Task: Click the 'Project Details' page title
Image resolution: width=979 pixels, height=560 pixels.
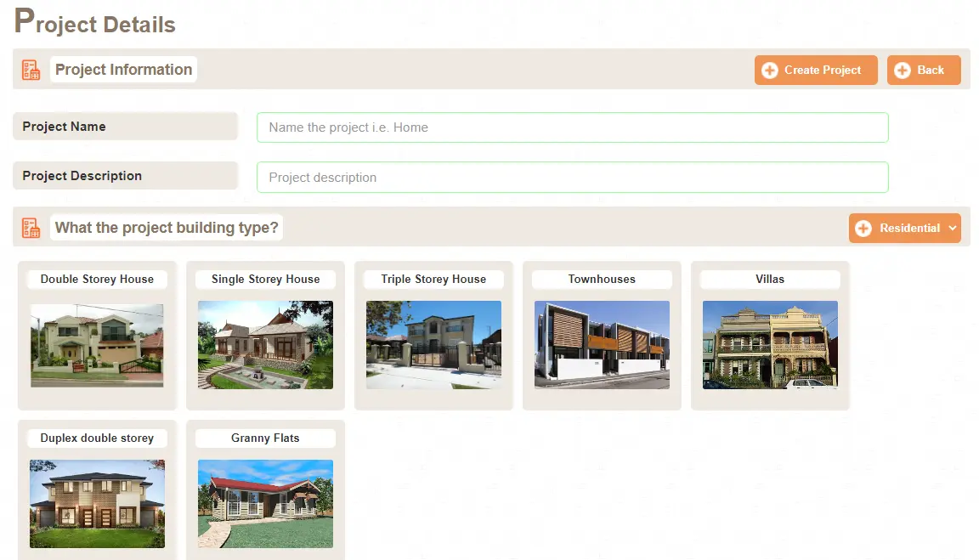Action: (x=95, y=21)
